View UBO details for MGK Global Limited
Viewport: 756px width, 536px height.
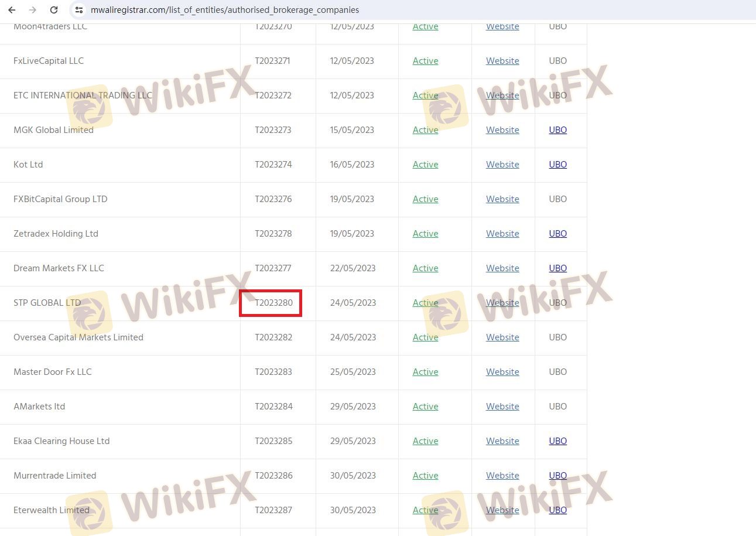[x=558, y=130]
